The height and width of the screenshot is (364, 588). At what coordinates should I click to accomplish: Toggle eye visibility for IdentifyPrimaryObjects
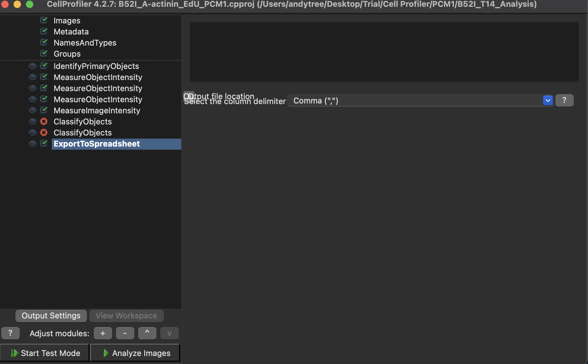[x=32, y=66]
